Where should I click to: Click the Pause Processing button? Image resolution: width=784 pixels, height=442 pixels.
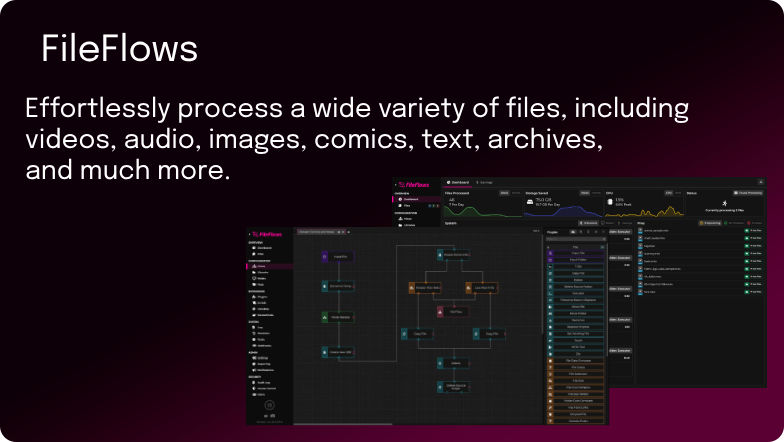[x=747, y=191]
